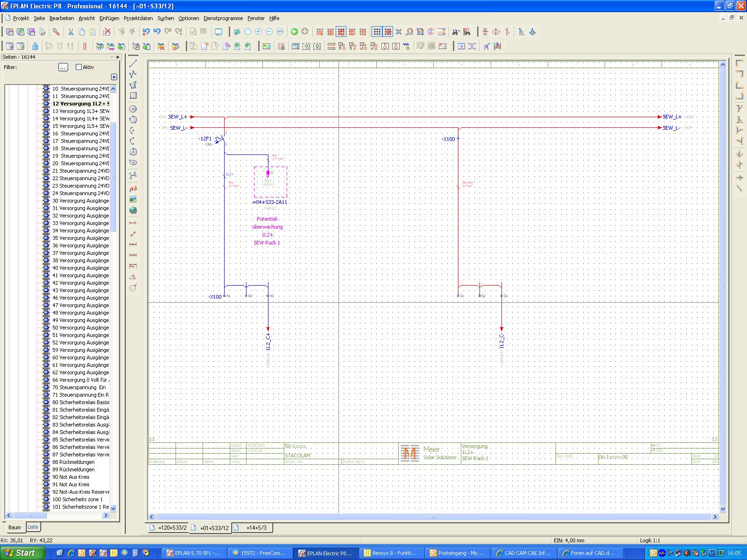Select aligned dimension tool
Screen dimensions: 747x560
133,234
